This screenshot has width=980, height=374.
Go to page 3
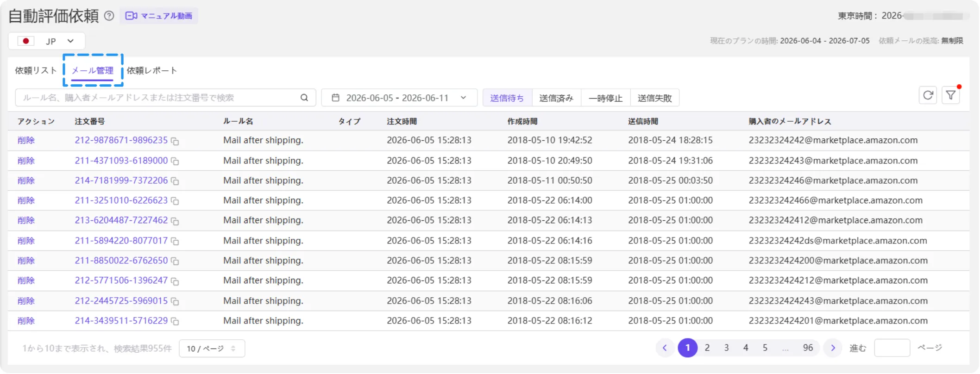pos(727,348)
